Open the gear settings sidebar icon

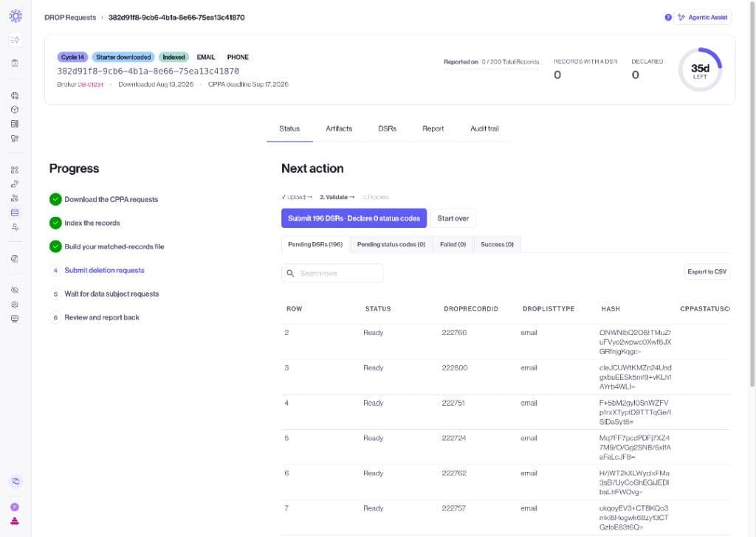coord(15,305)
